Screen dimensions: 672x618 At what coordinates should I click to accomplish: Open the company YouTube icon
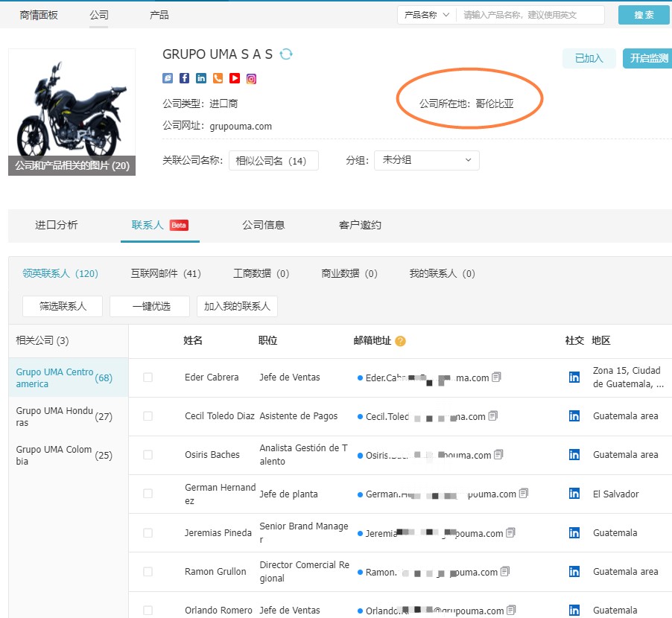[x=235, y=78]
